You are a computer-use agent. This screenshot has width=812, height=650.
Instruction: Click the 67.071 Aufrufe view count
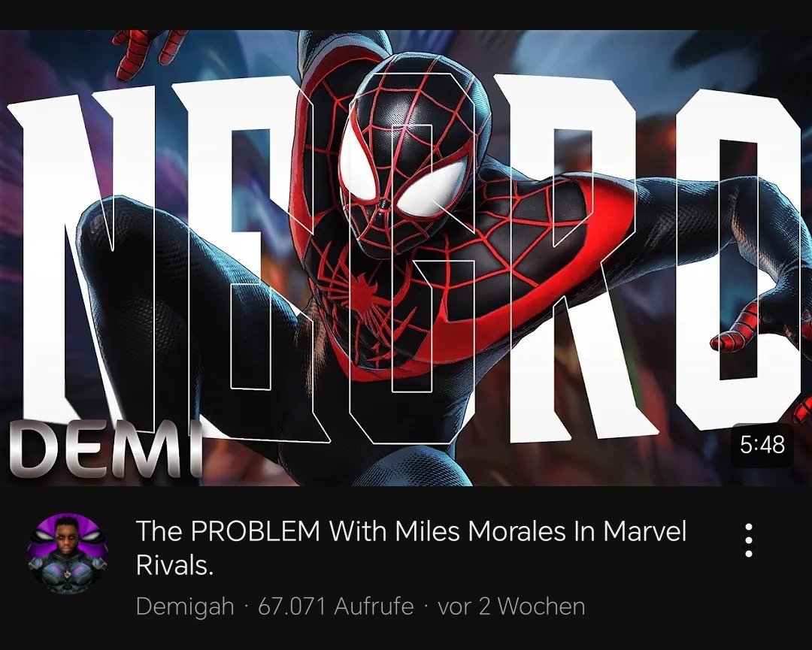point(335,606)
